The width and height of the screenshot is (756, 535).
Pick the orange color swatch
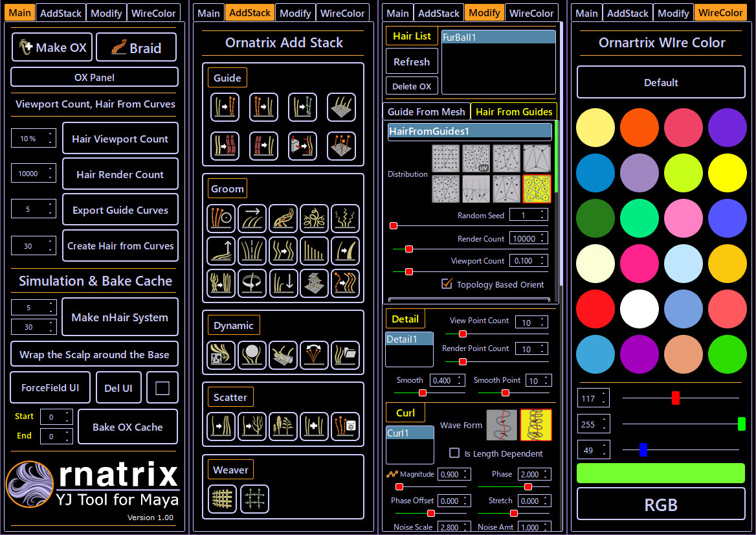pyautogui.click(x=639, y=128)
